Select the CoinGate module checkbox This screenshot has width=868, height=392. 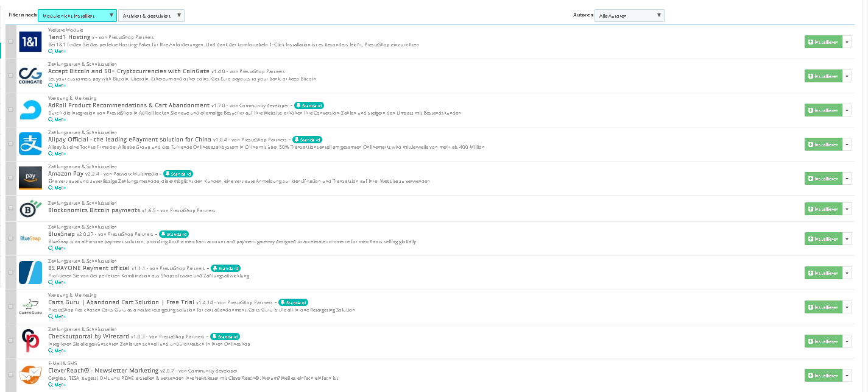[10, 76]
